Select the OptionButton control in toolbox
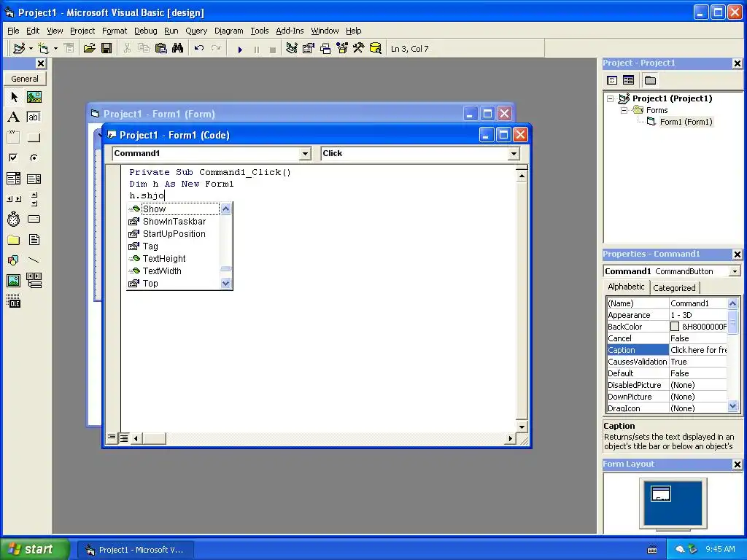Image resolution: width=747 pixels, height=560 pixels. (x=34, y=157)
